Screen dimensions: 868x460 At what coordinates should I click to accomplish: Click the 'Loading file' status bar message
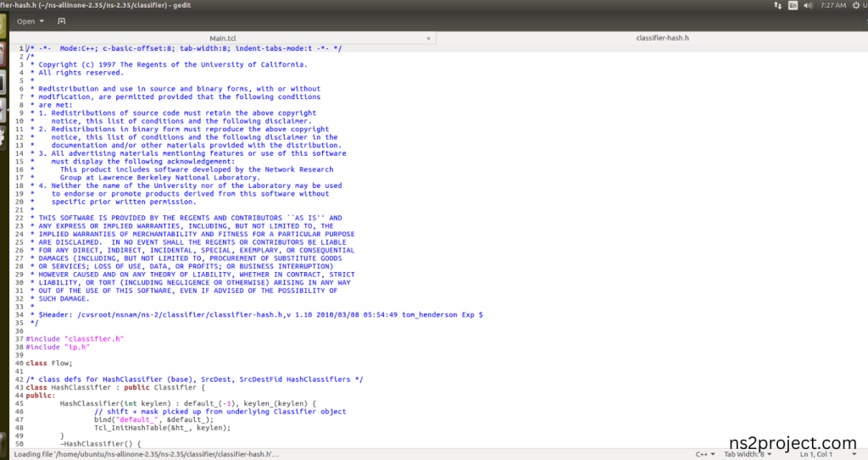[x=146, y=454]
